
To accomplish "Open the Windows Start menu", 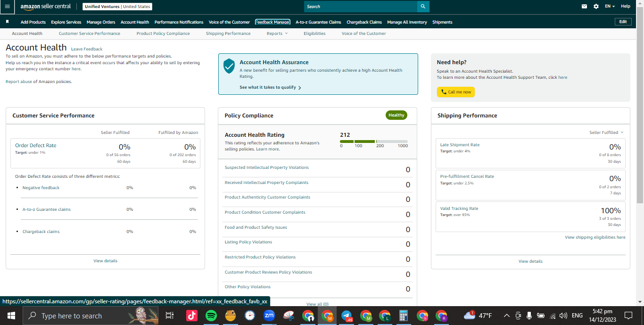I will click(x=10, y=316).
